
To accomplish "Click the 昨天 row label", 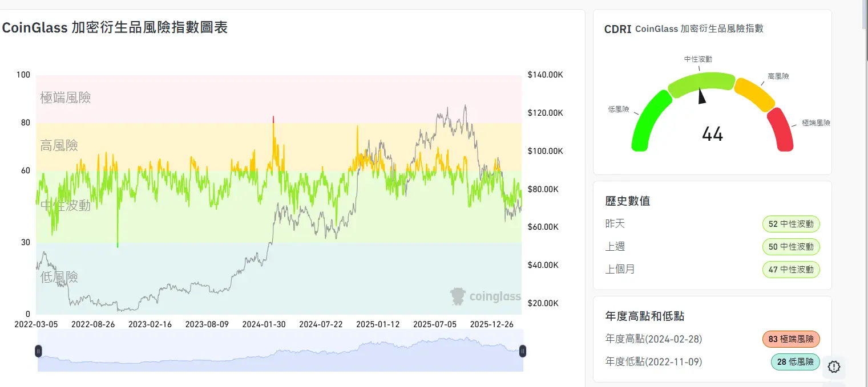I will click(615, 223).
